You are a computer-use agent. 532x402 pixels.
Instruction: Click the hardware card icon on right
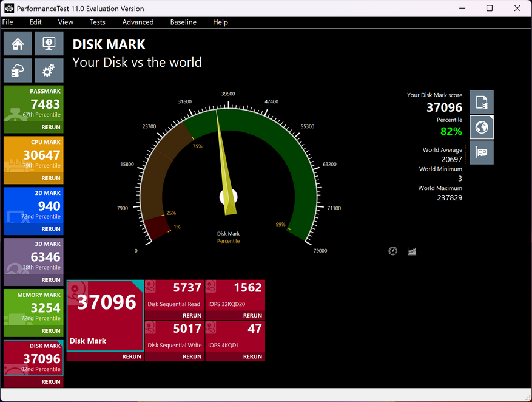(x=482, y=152)
